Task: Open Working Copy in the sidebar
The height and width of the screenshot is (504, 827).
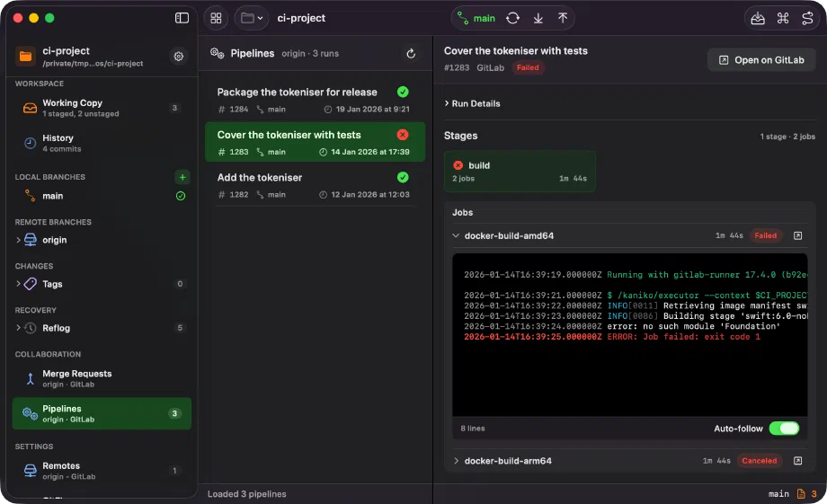Action: 102,108
